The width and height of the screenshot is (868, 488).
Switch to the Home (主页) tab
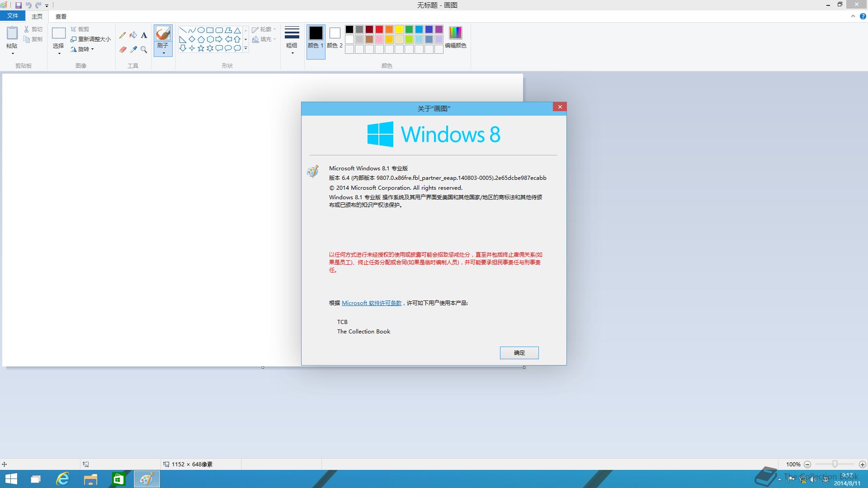coord(37,16)
